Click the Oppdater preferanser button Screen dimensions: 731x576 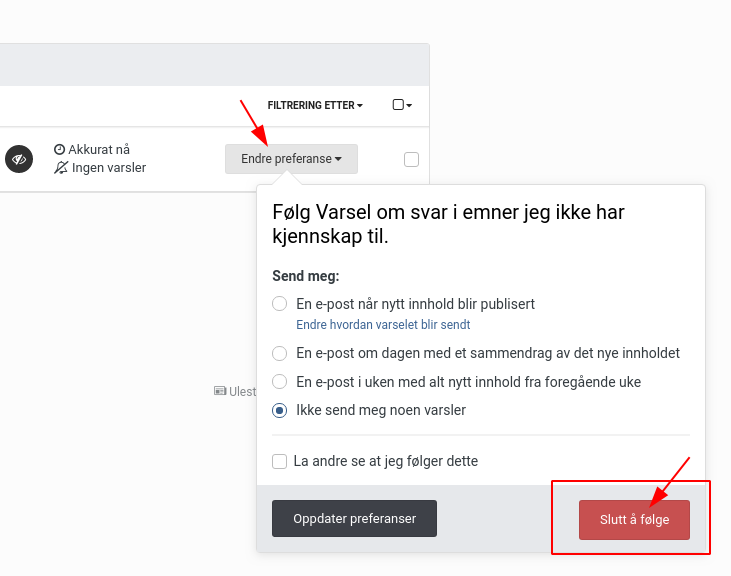pyautogui.click(x=354, y=519)
